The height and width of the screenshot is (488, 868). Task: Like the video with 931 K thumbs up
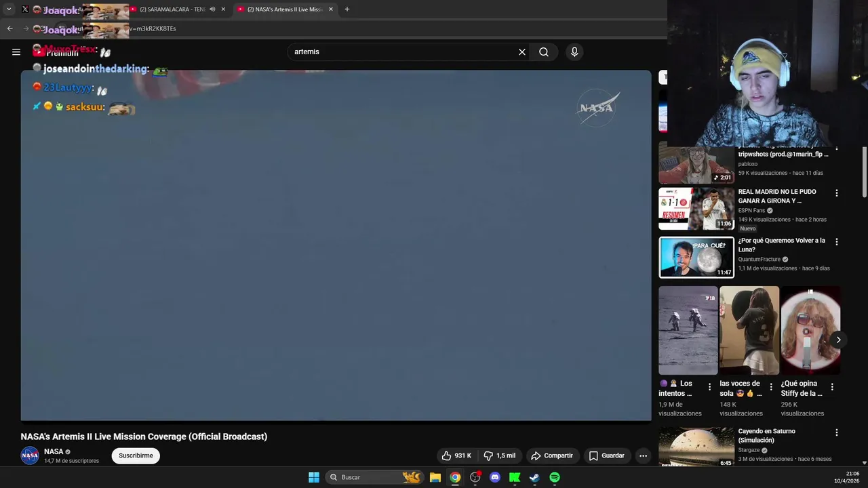coord(456,455)
